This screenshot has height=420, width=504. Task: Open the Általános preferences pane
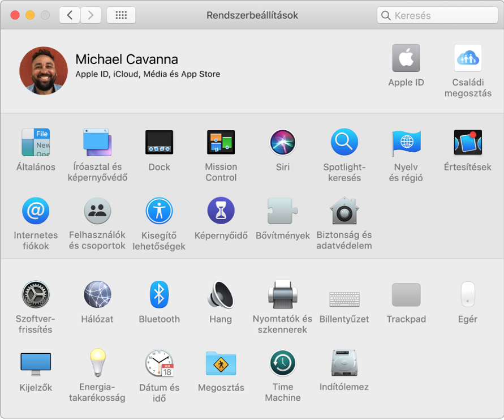(x=35, y=143)
